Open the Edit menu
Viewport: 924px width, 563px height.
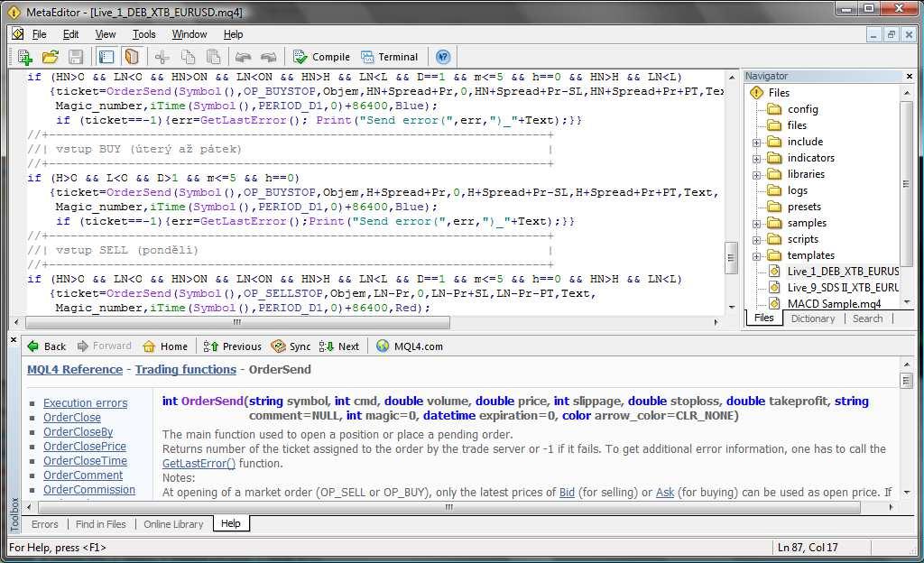[x=70, y=34]
